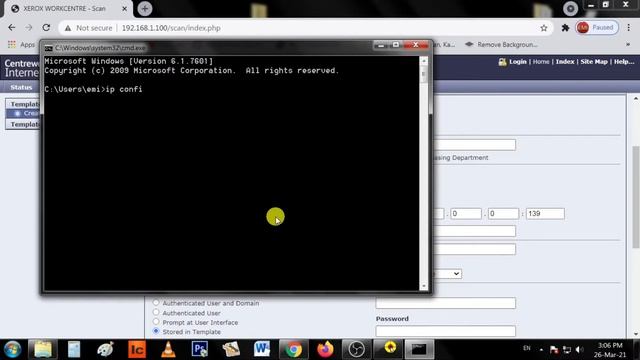Open the orange Ic application in taskbar
Viewport: 640px width, 360px height.
click(x=137, y=349)
